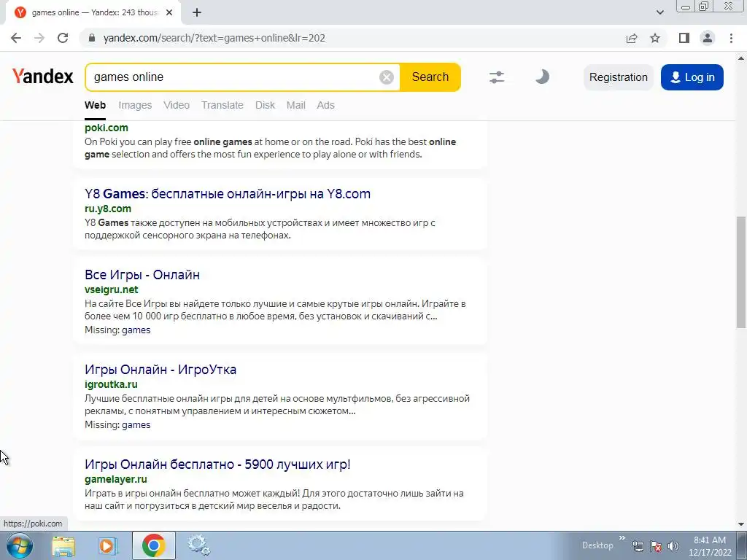The width and height of the screenshot is (747, 560).
Task: Open the Translate tab
Action: pos(222,105)
